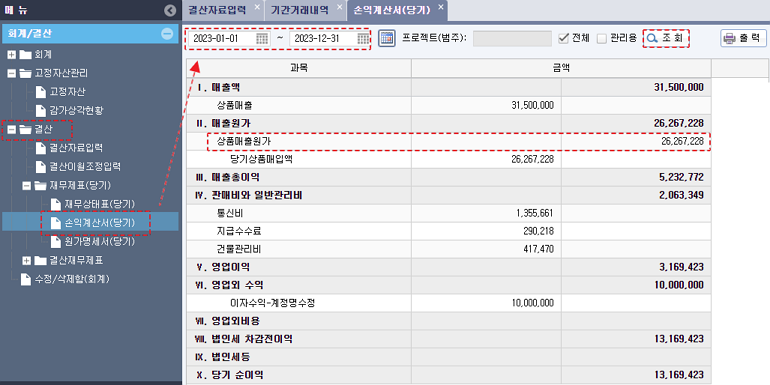Click the 출력 print button

tap(743, 38)
